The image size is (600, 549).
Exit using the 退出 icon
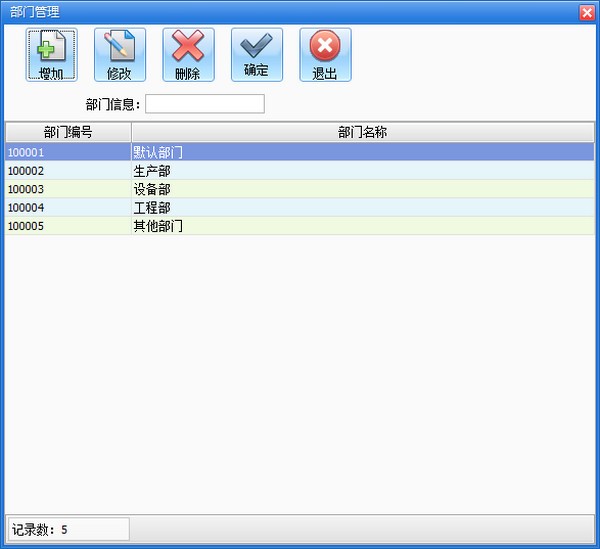click(x=325, y=55)
